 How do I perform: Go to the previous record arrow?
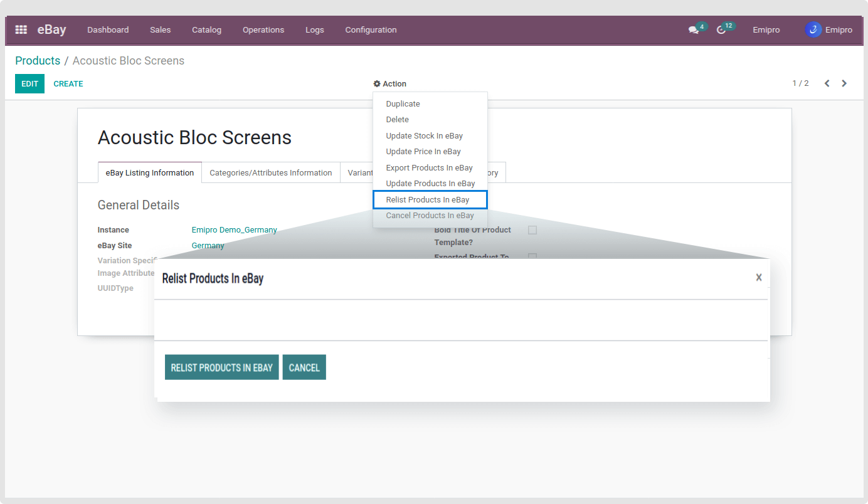pos(827,83)
